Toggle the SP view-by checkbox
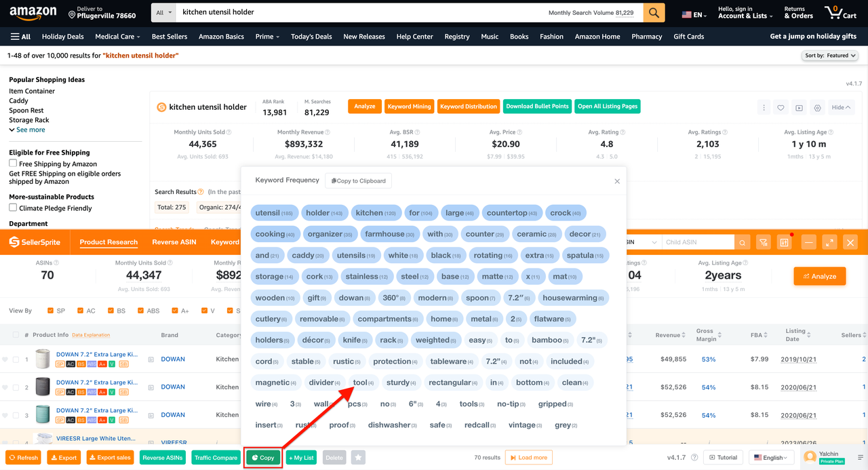868x470 pixels. 51,311
